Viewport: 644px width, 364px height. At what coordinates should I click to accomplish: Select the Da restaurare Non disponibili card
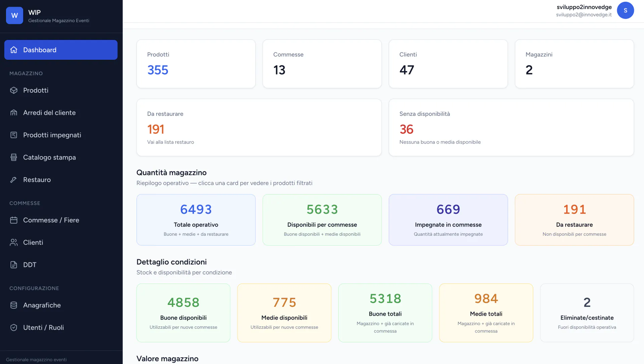(x=574, y=220)
